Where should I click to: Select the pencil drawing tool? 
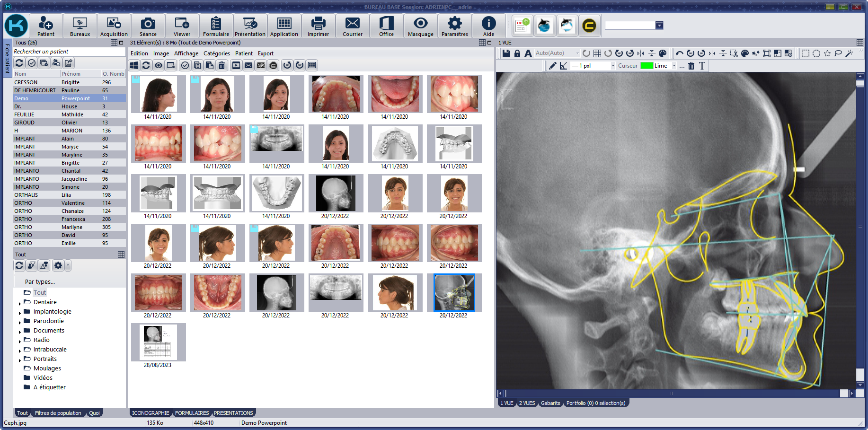552,66
